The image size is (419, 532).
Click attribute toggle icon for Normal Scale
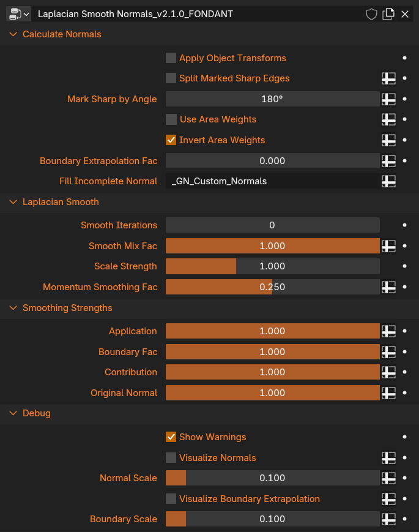(x=388, y=478)
